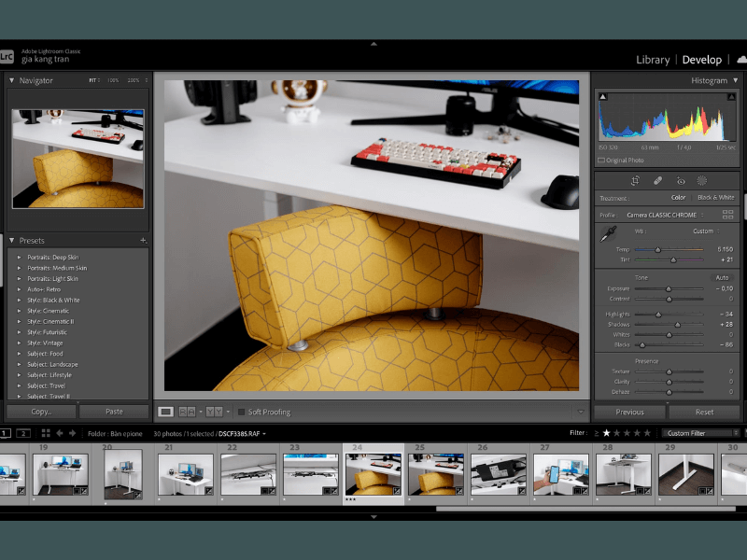This screenshot has height=560, width=747.
Task: Open the Masking tool
Action: point(702,180)
